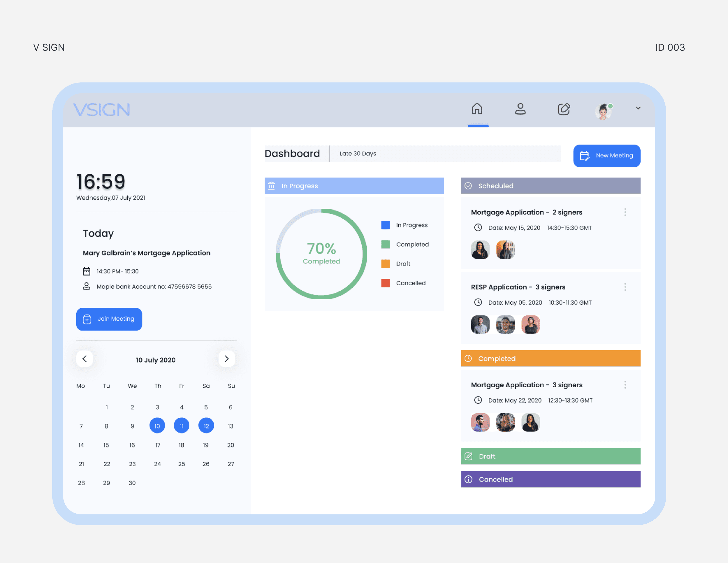This screenshot has width=728, height=563.
Task: Open three-dot menu for the 3-signers Mortgage Application
Action: (625, 385)
